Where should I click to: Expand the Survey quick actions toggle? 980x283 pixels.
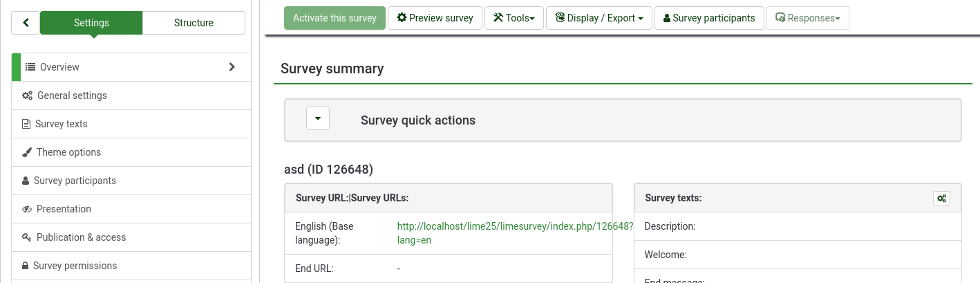coord(318,118)
